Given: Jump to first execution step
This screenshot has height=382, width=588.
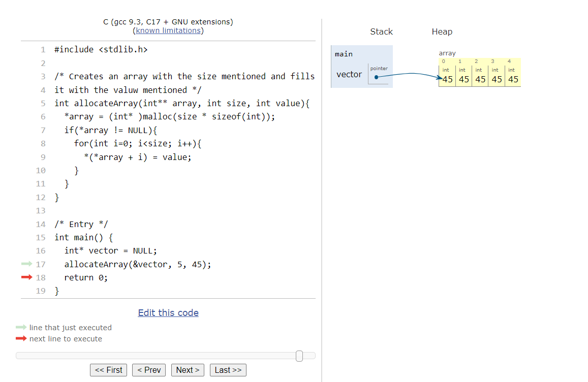Looking at the screenshot, I should click(109, 370).
